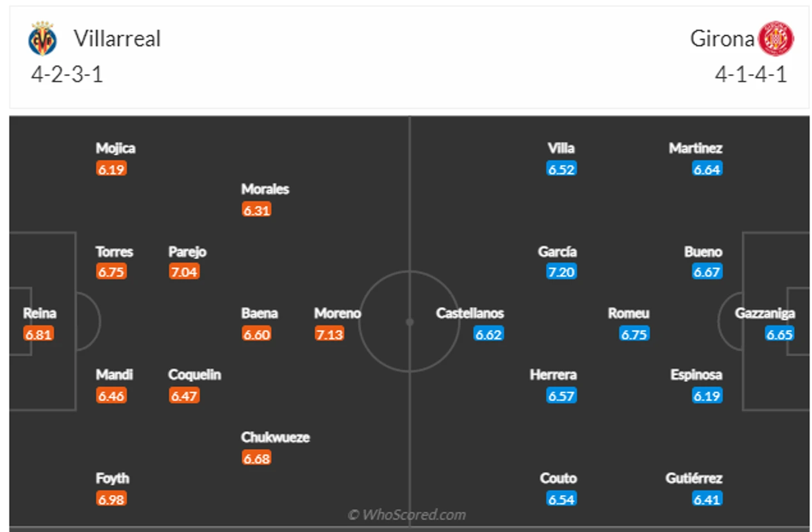Viewport: 812px width, 532px height.
Task: Select Moreno's 7.13 rating badge
Action: point(329,334)
